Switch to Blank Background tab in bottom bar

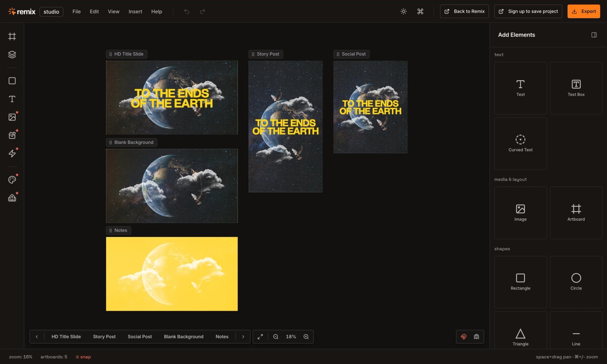click(x=183, y=337)
